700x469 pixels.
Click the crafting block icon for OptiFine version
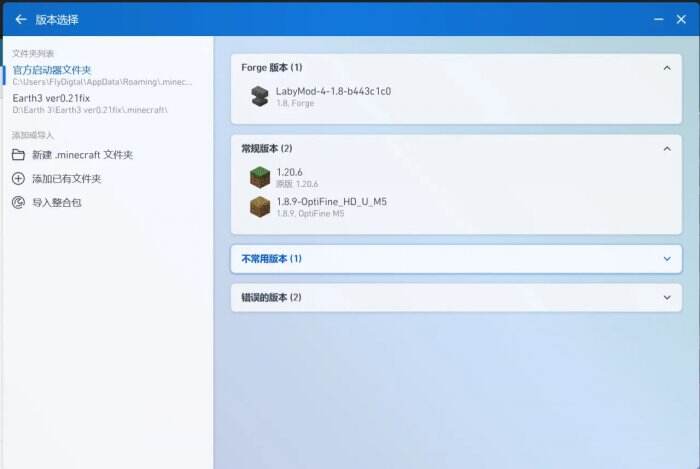[260, 207]
